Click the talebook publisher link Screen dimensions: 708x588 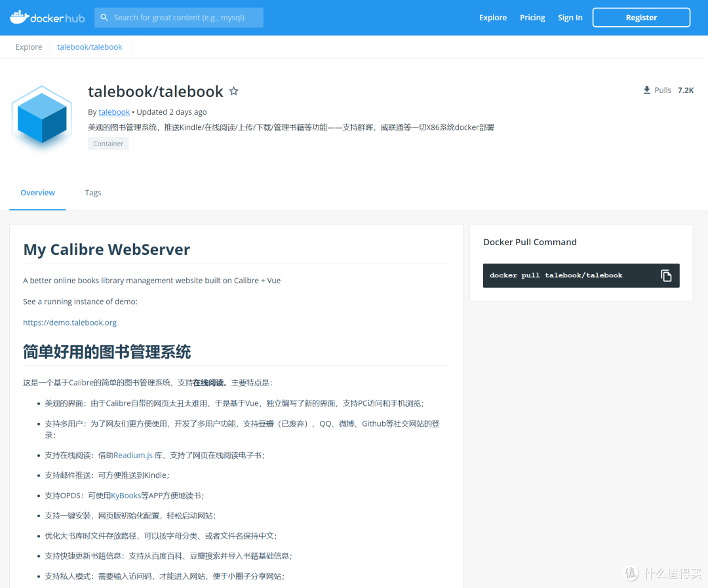pyautogui.click(x=113, y=111)
